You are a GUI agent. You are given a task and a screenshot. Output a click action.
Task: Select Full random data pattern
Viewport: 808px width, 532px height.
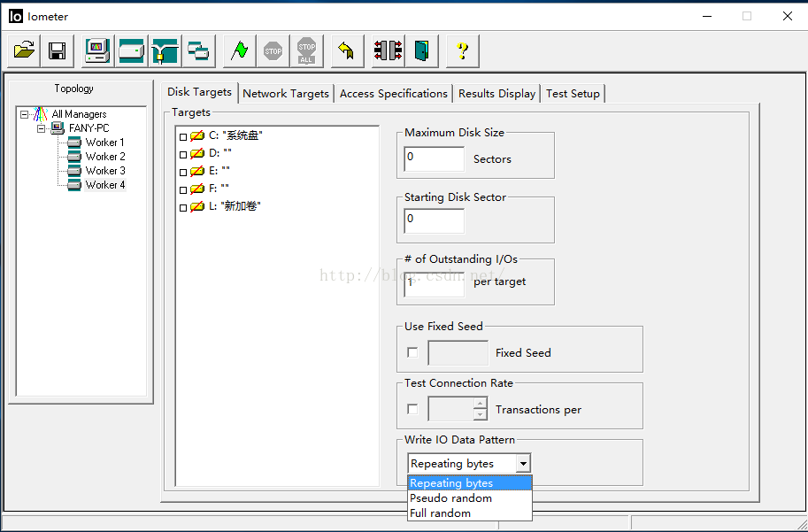click(469, 513)
